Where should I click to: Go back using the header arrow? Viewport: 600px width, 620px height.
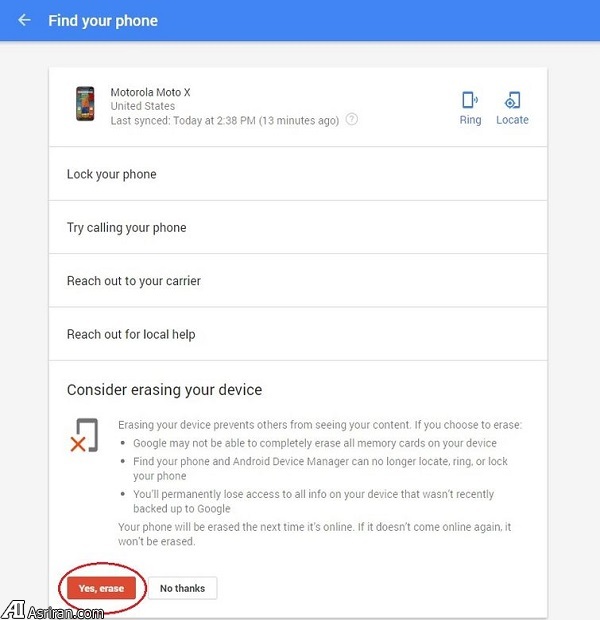24,20
